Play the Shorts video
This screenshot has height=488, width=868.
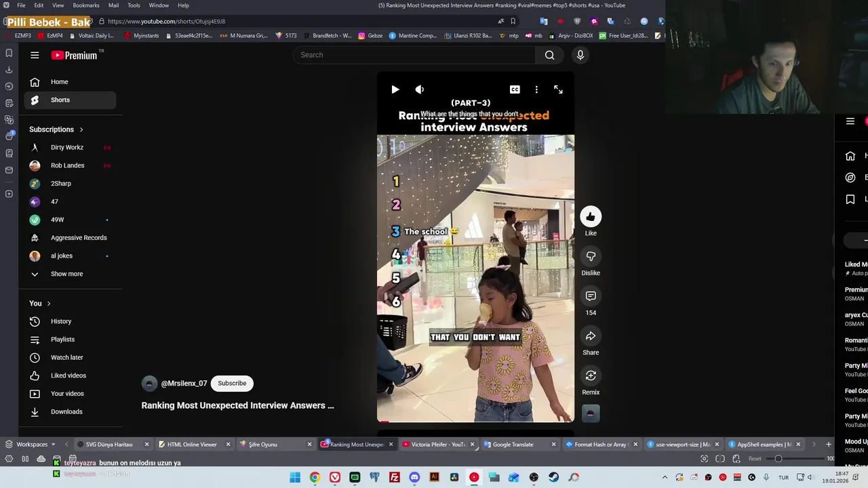(x=395, y=89)
